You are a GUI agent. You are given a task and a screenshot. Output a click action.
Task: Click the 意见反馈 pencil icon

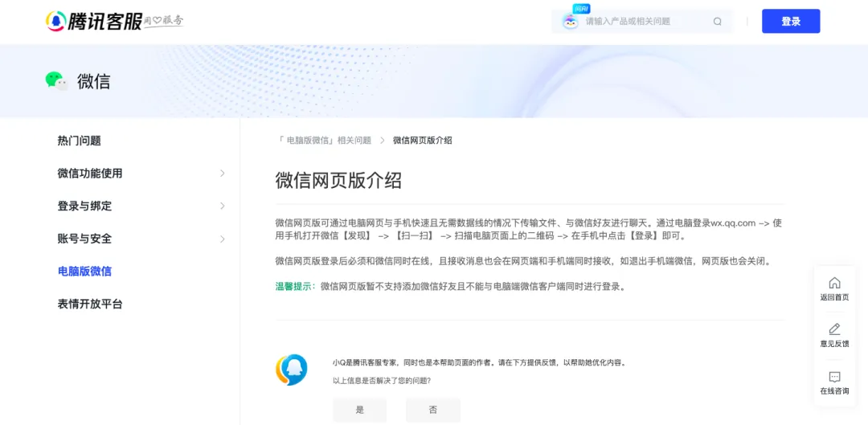pyautogui.click(x=834, y=329)
